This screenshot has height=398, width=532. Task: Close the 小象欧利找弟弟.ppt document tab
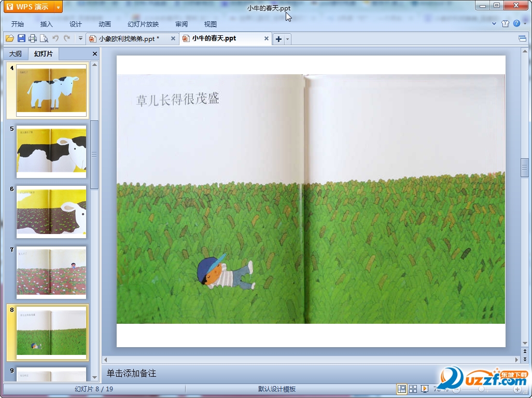pos(173,38)
